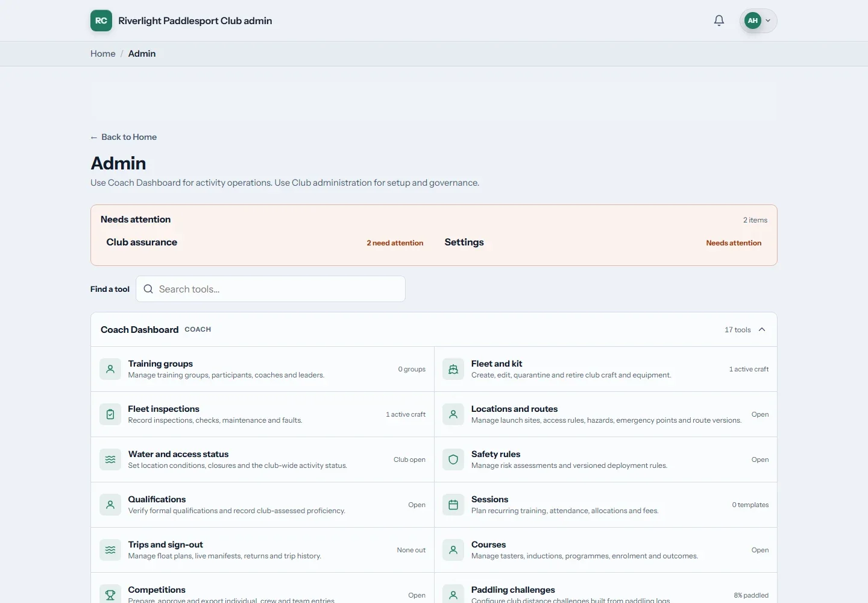Image resolution: width=868 pixels, height=603 pixels.
Task: Open the Courses tool
Action: [606, 550]
